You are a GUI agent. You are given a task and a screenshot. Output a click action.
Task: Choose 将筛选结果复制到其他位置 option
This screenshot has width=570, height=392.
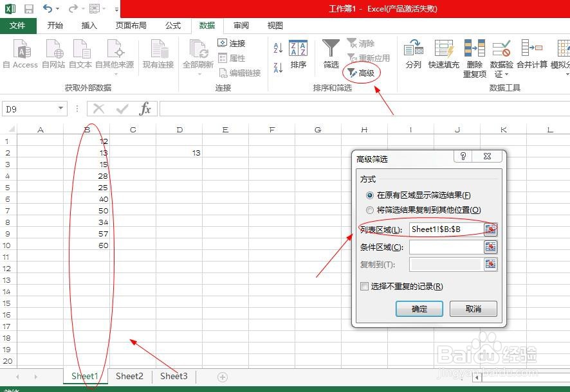click(x=371, y=210)
